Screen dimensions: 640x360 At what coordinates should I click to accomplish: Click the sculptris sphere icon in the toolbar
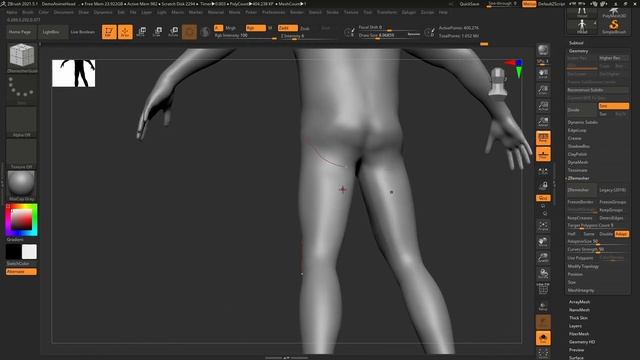click(x=205, y=32)
